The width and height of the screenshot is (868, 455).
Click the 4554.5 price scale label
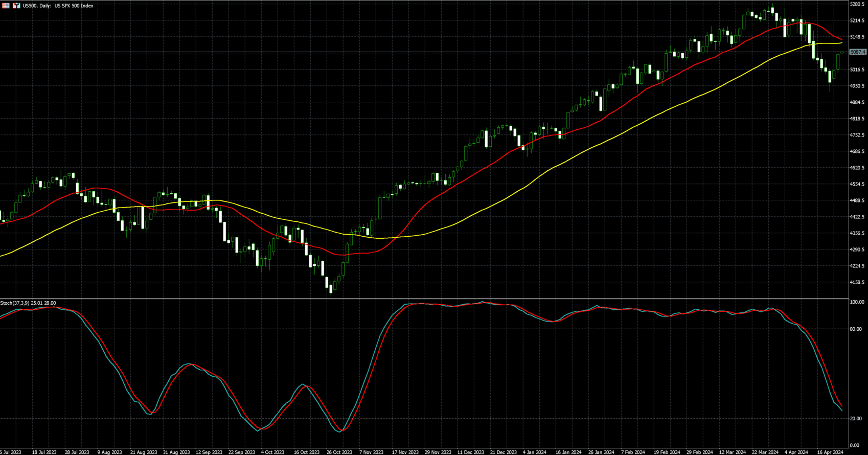[x=857, y=184]
